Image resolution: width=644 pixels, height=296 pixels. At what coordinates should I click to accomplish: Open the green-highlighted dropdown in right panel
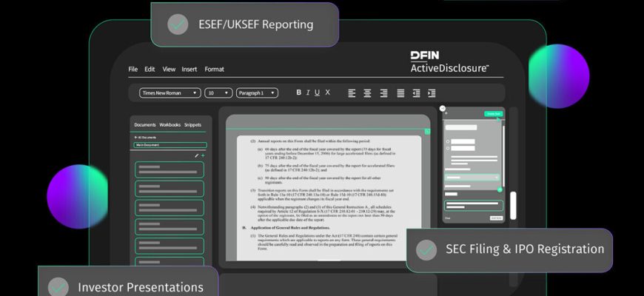pyautogui.click(x=472, y=178)
